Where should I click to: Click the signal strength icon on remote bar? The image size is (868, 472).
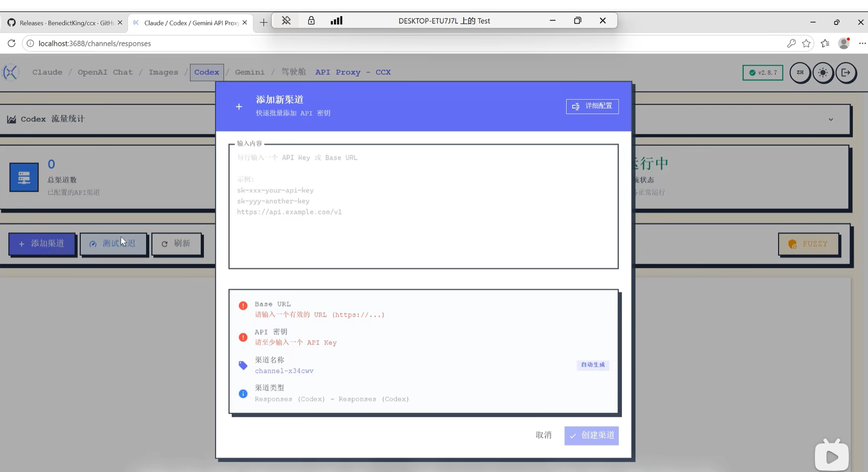pos(336,21)
